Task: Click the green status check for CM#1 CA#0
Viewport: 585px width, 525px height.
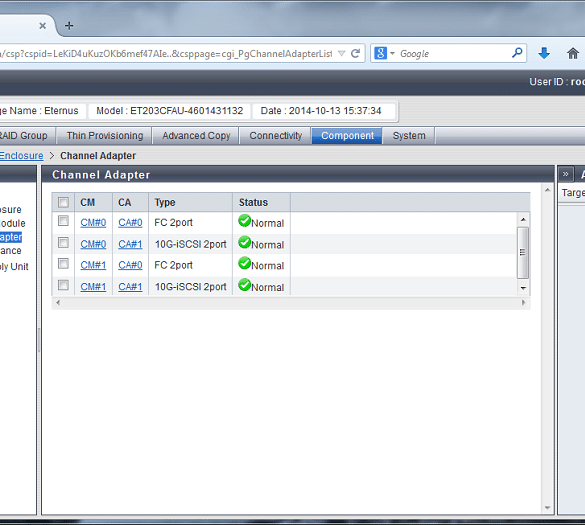Action: click(244, 263)
